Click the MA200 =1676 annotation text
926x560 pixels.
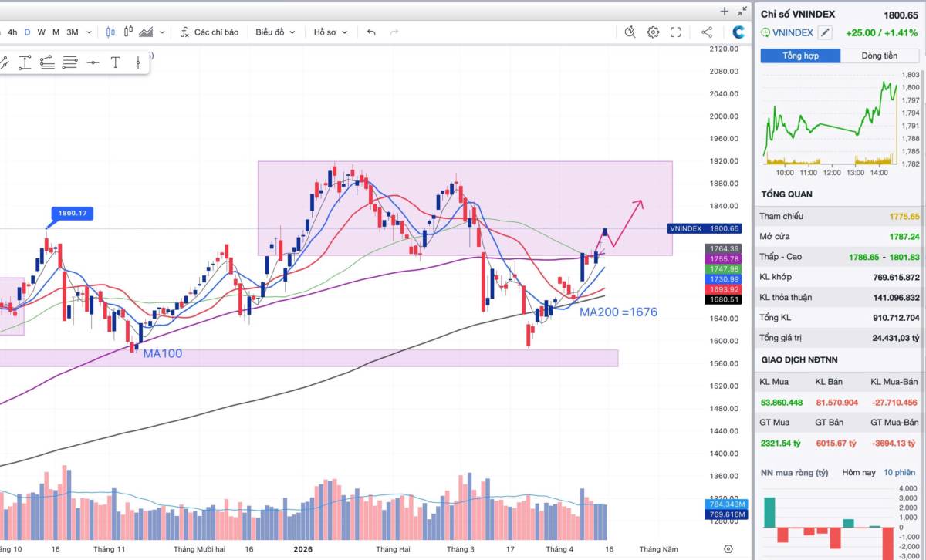point(618,312)
